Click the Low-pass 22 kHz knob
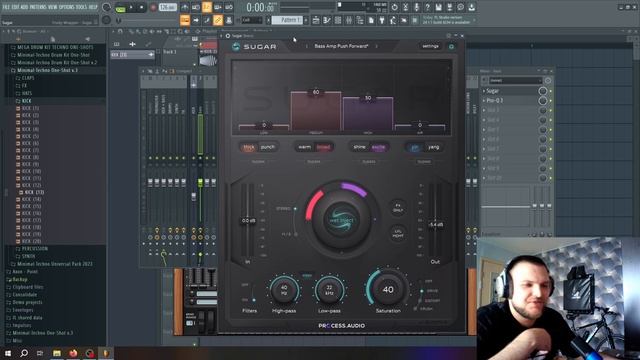The width and height of the screenshot is (640, 360). pyautogui.click(x=329, y=290)
